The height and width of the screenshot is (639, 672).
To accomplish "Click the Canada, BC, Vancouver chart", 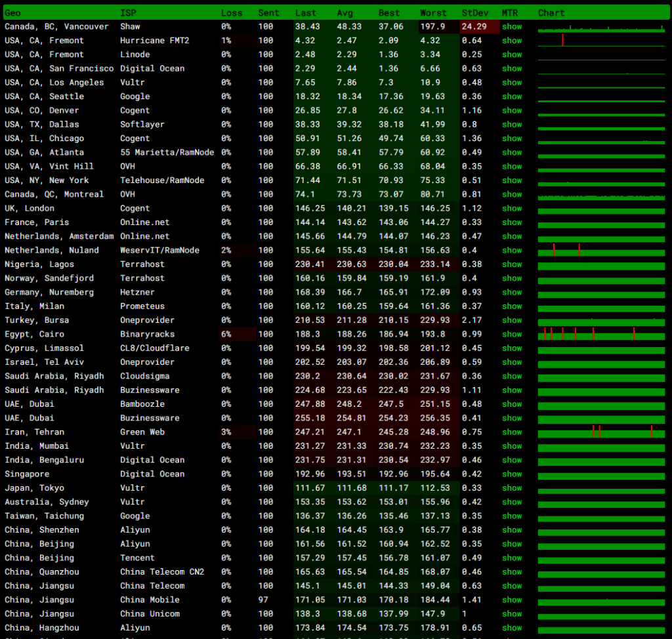I will click(601, 28).
